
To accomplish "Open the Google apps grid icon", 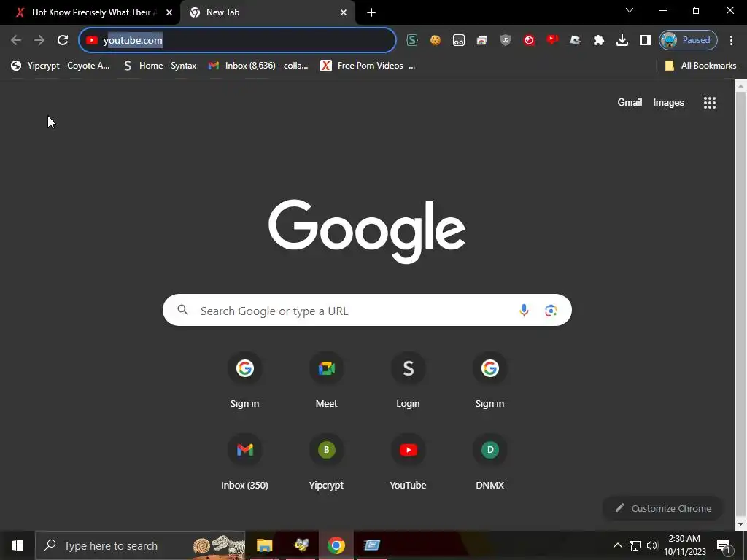I will point(710,102).
